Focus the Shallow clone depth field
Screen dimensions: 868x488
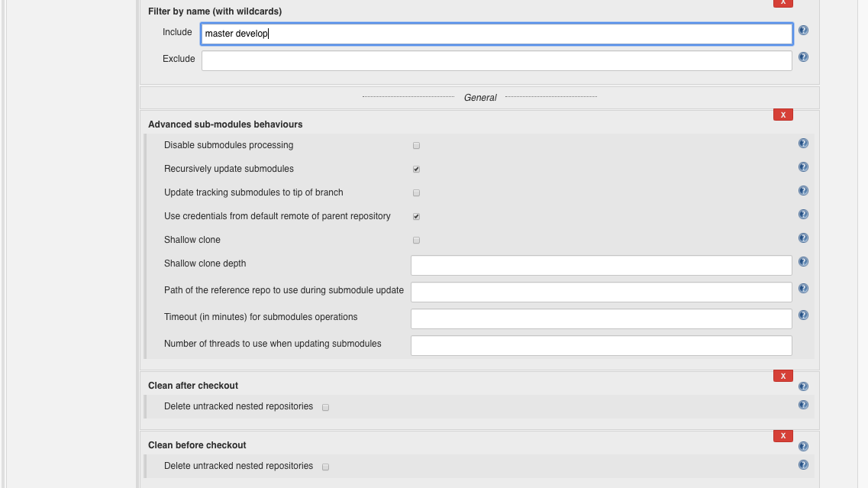point(601,265)
